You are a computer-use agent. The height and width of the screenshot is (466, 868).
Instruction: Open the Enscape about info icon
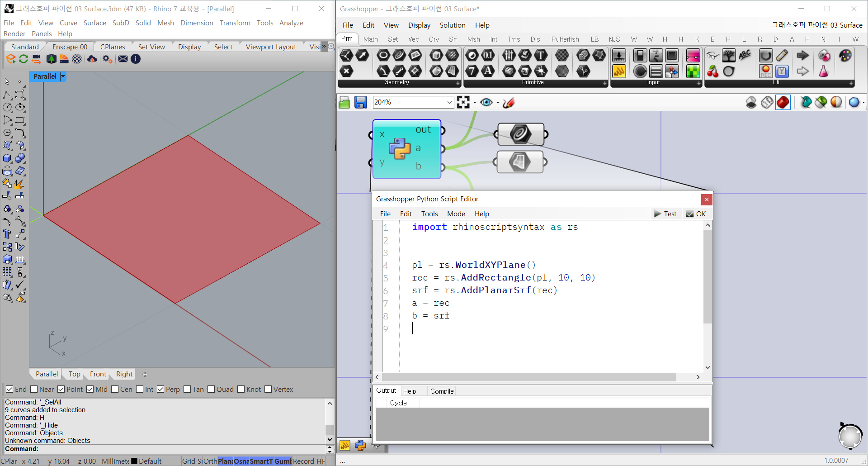click(136, 59)
